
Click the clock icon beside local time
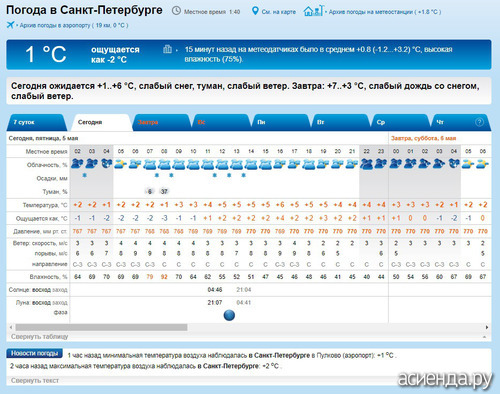click(x=176, y=11)
